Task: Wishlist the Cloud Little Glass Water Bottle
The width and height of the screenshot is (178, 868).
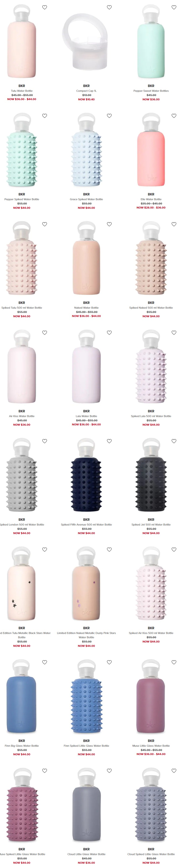Action: point(109,771)
